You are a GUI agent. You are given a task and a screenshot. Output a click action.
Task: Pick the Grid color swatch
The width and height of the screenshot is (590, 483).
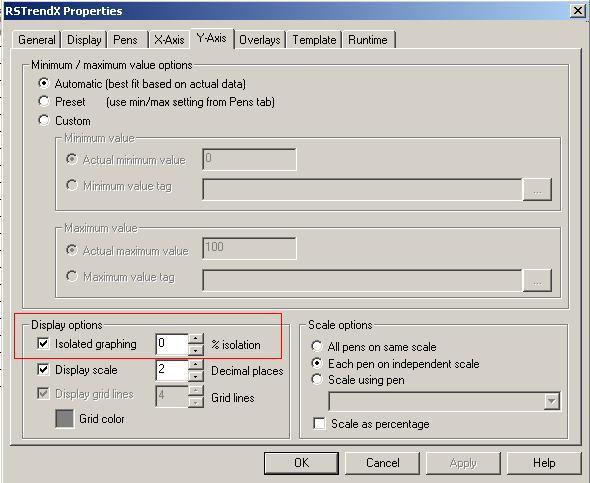click(64, 419)
